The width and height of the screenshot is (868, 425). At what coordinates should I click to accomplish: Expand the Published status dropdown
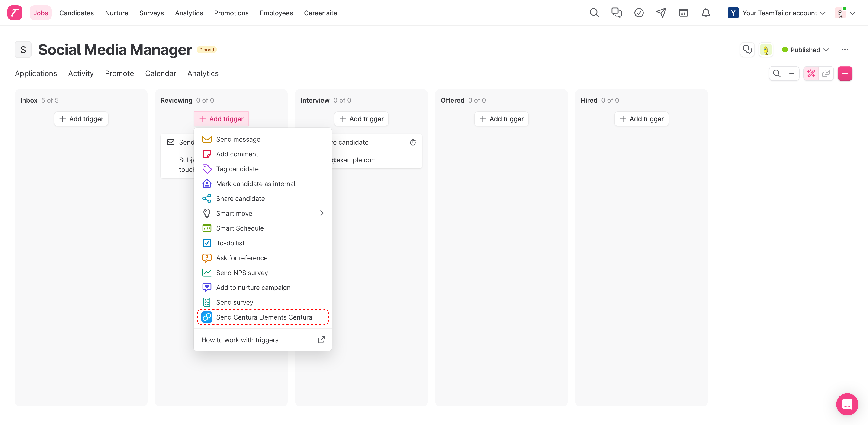pos(806,50)
